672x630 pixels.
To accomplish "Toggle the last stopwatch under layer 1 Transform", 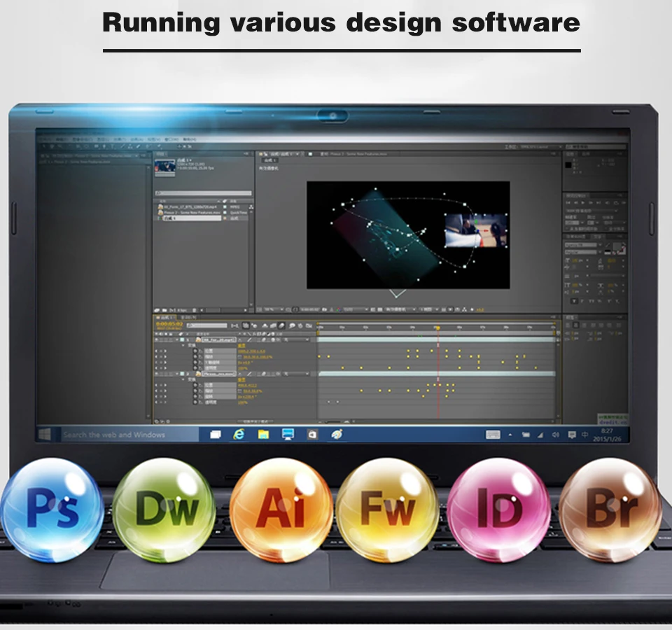I will pos(195,368).
